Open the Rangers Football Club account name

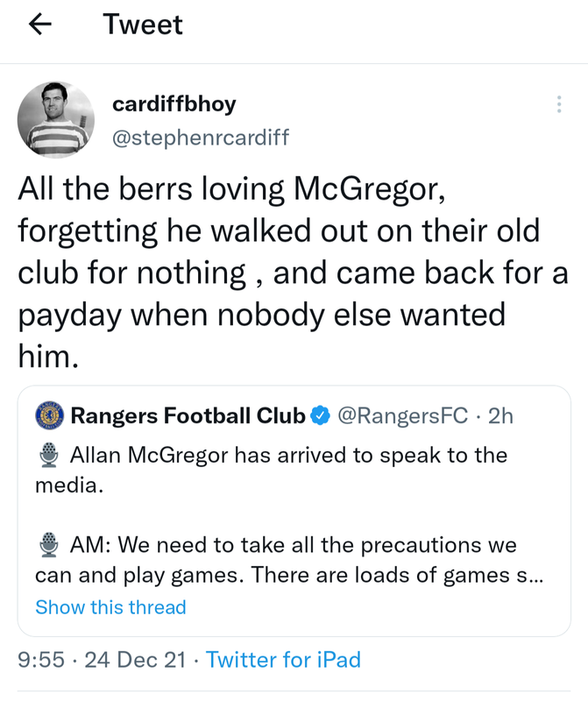(188, 415)
